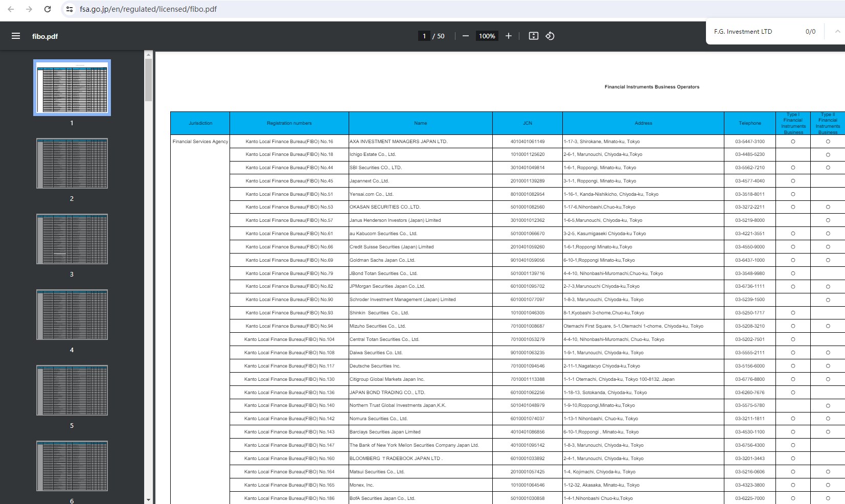Click the zoom in plus icon
Image resolution: width=845 pixels, height=504 pixels.
coord(508,36)
